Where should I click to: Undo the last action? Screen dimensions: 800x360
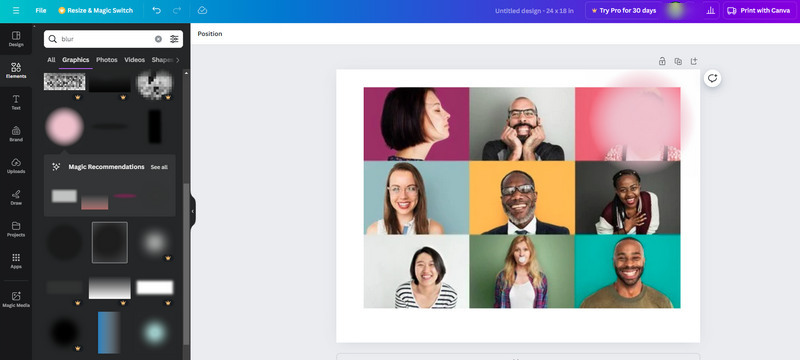click(157, 10)
